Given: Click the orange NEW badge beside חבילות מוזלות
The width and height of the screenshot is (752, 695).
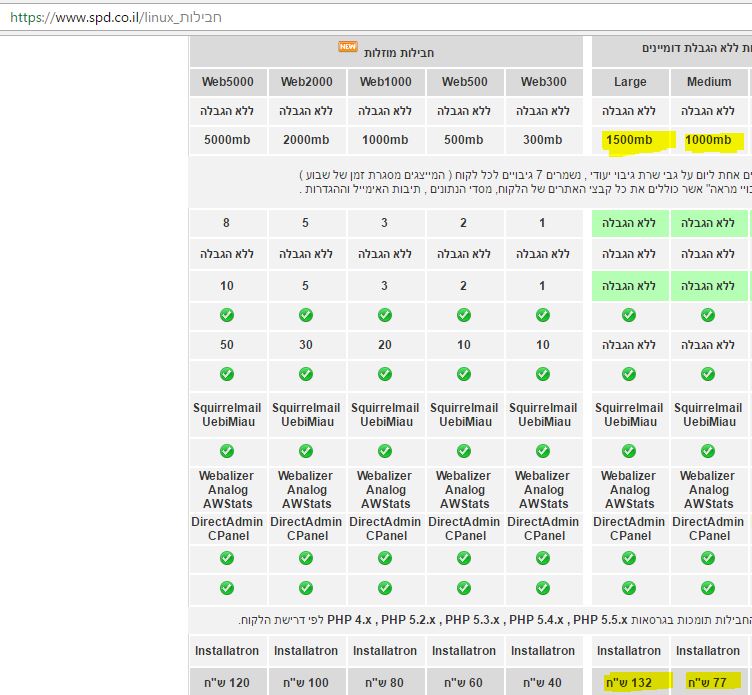Looking at the screenshot, I should 347,47.
